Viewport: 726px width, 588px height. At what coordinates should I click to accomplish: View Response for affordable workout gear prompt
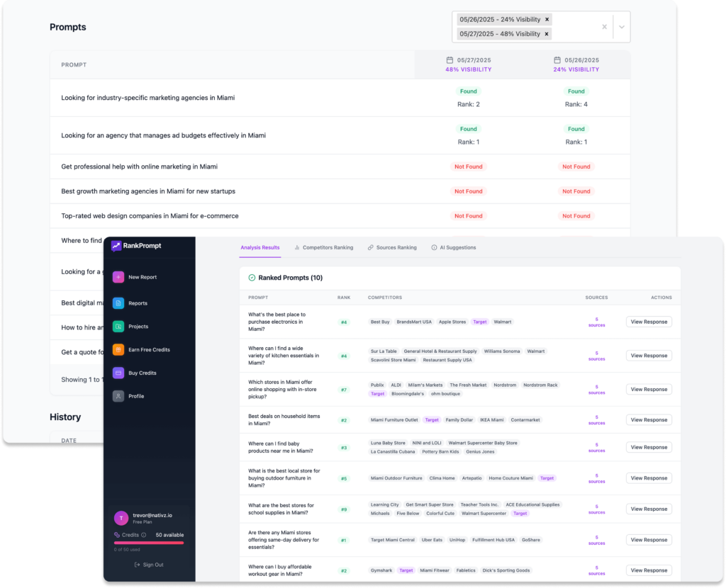click(x=649, y=570)
